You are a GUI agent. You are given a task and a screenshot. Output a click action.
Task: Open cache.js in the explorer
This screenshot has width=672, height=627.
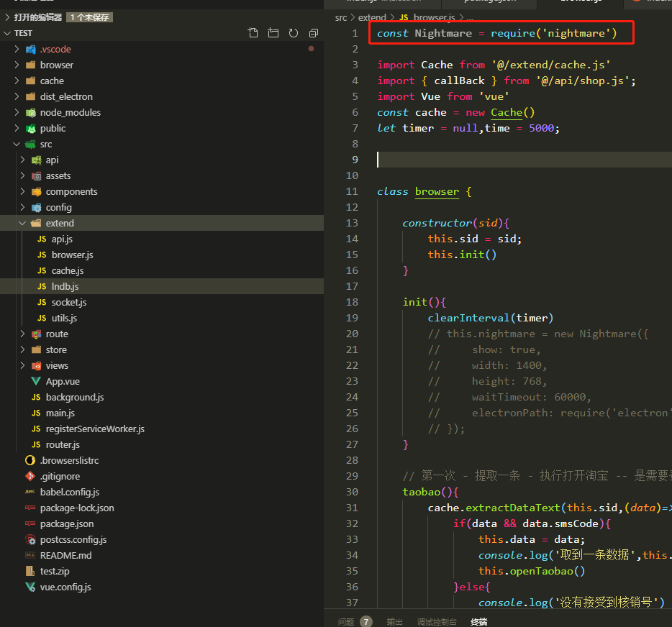(68, 270)
